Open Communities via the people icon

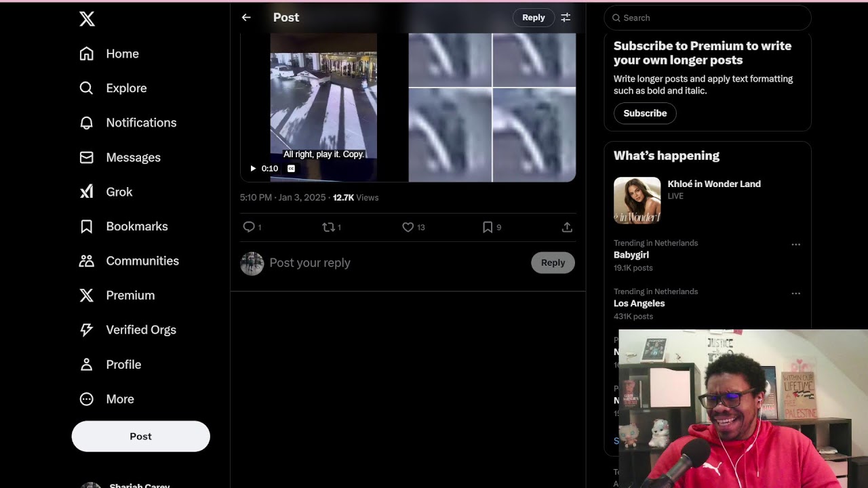coord(87,261)
